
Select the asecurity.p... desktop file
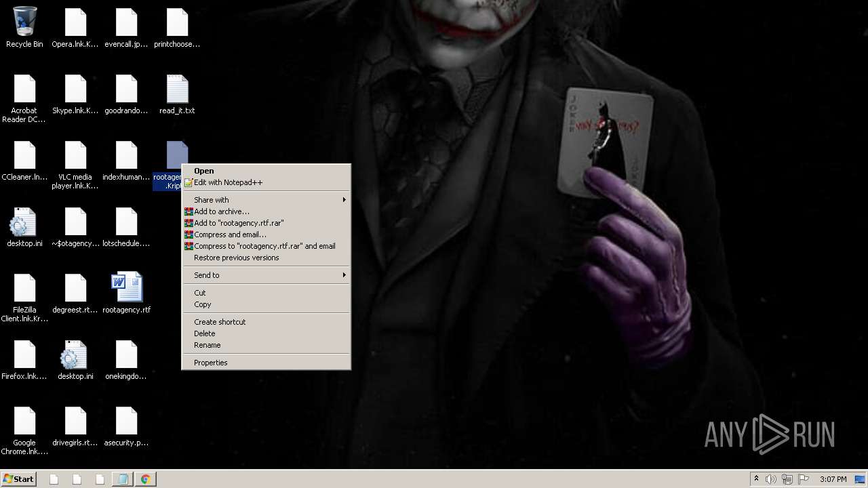click(x=126, y=427)
